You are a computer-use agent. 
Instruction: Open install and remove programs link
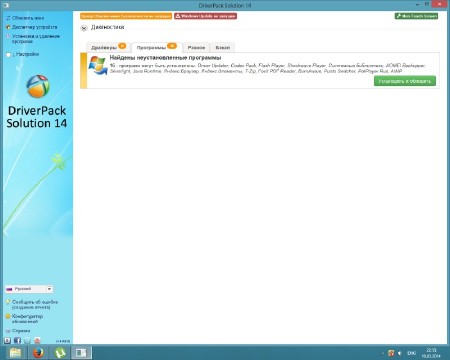coord(33,38)
